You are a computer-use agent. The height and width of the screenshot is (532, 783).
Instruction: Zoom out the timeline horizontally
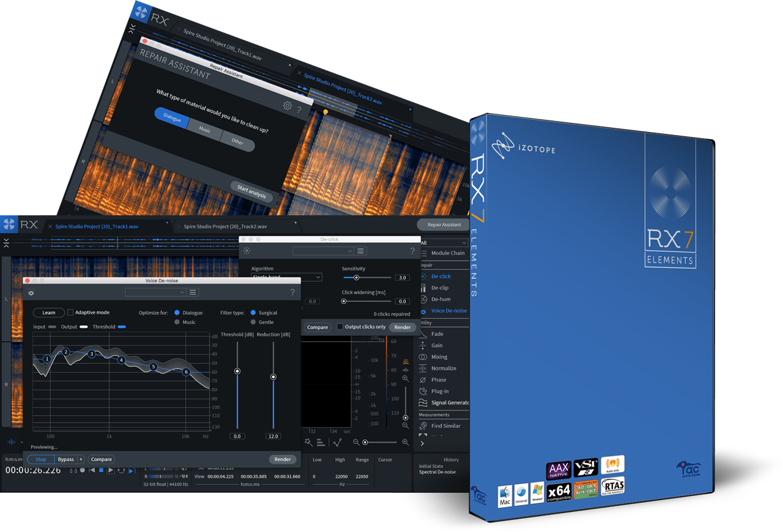[356, 442]
